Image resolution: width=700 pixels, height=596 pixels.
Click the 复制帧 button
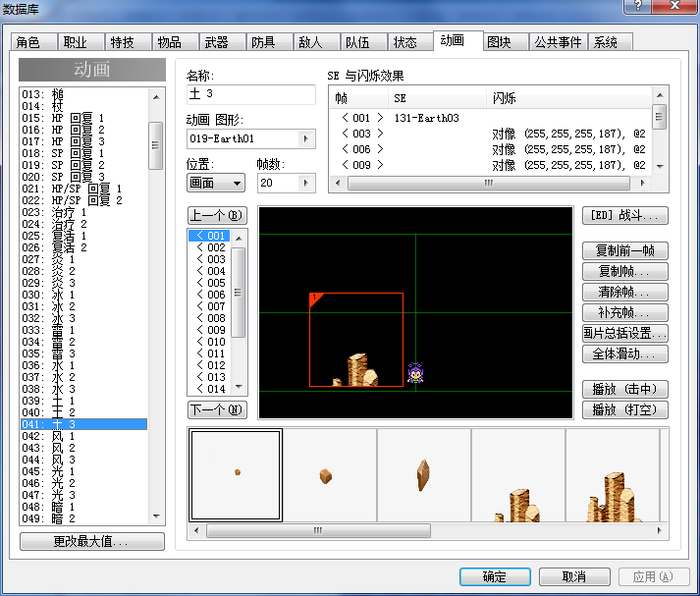pos(625,271)
